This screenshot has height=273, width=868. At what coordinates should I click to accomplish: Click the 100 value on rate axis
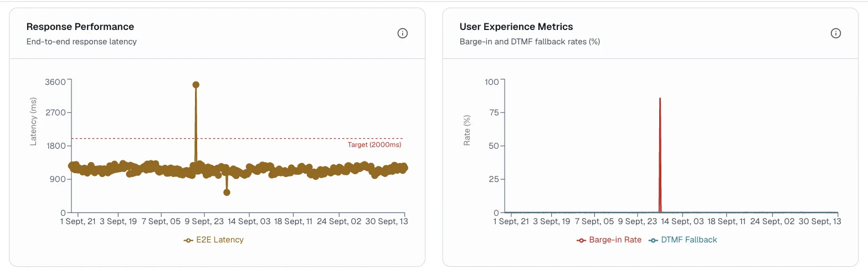pos(492,82)
